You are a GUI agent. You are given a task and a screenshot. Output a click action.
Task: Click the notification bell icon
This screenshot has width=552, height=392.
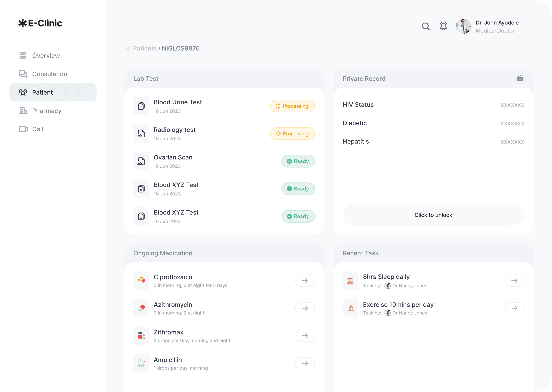pos(443,26)
